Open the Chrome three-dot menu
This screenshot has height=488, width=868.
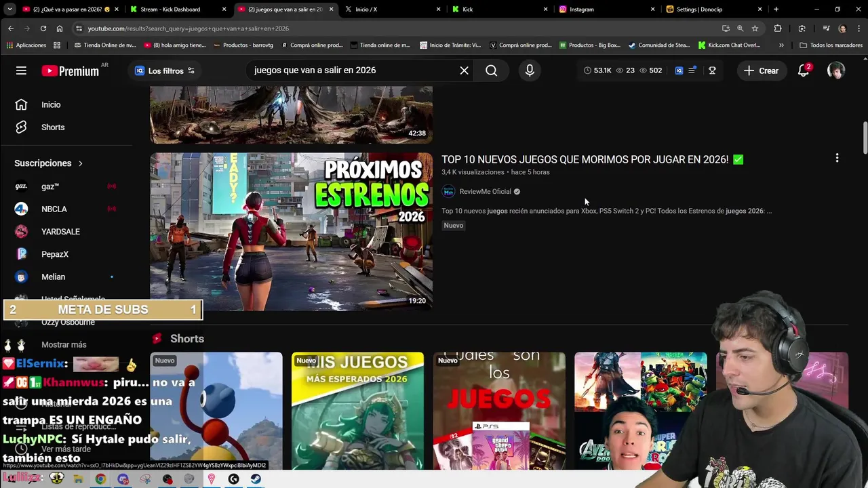click(x=859, y=28)
